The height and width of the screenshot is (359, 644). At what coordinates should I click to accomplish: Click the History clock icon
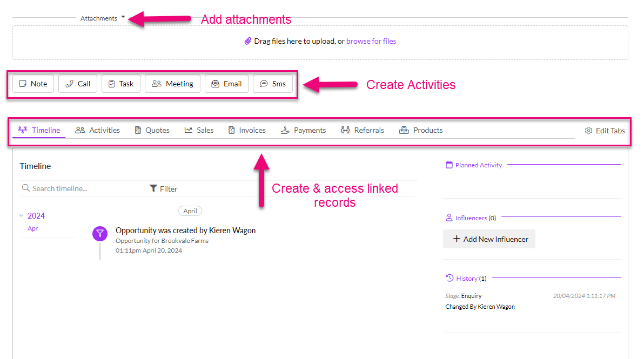[x=449, y=278]
